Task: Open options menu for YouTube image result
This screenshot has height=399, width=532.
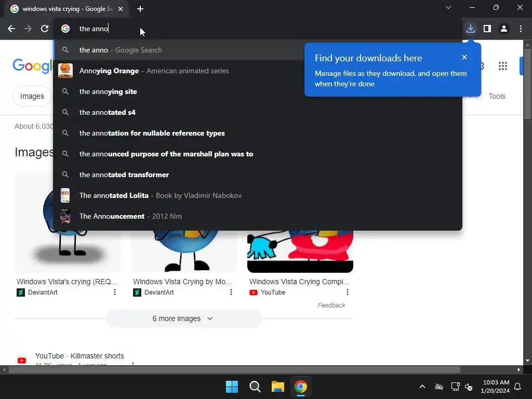Action: point(348,292)
